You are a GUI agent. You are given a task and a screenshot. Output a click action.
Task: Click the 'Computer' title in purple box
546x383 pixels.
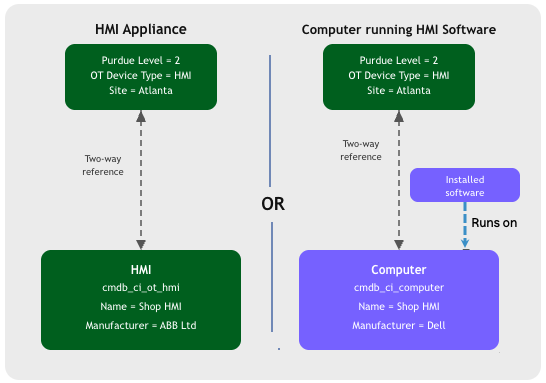point(399,270)
